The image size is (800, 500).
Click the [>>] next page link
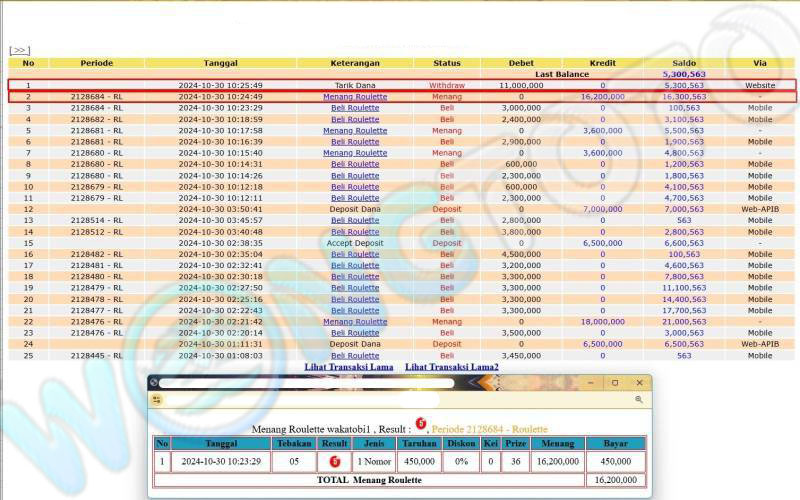pos(19,50)
